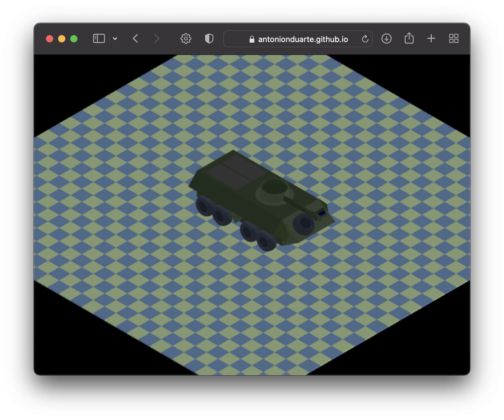This screenshot has height=420, width=504.
Task: Open a new tab
Action: (x=431, y=38)
